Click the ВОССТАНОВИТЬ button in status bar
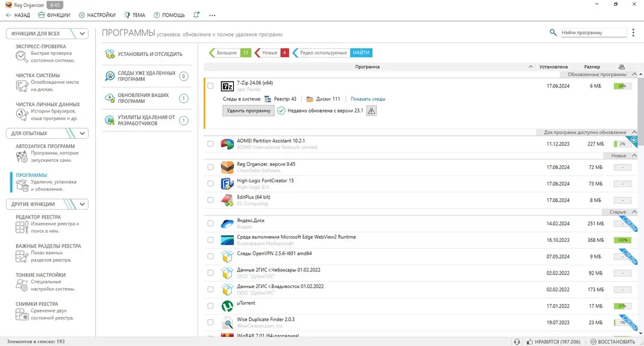The width and height of the screenshot is (644, 346). click(x=612, y=341)
